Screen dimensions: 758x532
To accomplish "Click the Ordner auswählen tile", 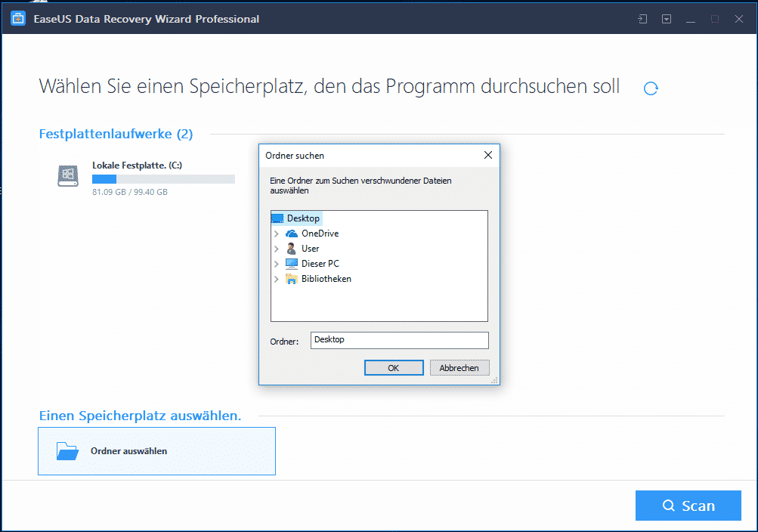I will [156, 451].
